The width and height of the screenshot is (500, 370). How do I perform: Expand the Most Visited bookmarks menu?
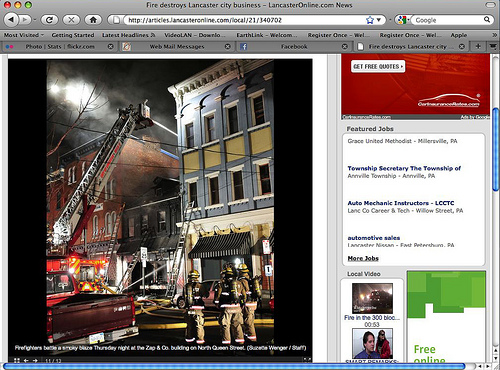tap(24, 35)
